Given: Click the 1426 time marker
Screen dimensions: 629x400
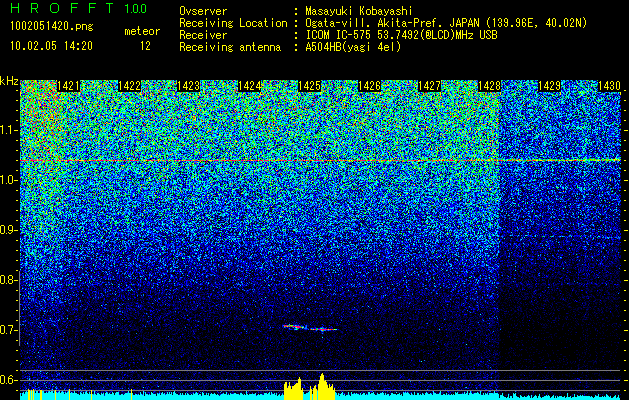Looking at the screenshot, I should click(x=369, y=86).
